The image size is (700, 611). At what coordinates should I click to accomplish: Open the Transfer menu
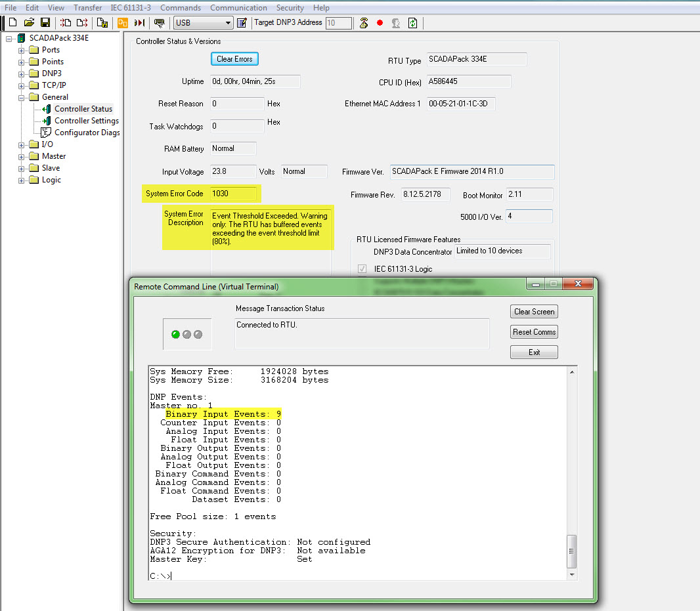pyautogui.click(x=87, y=8)
